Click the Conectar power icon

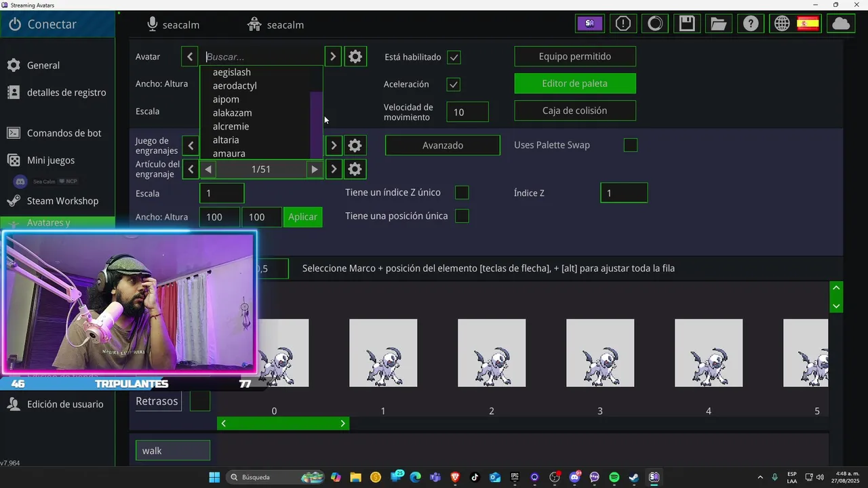pos(15,24)
